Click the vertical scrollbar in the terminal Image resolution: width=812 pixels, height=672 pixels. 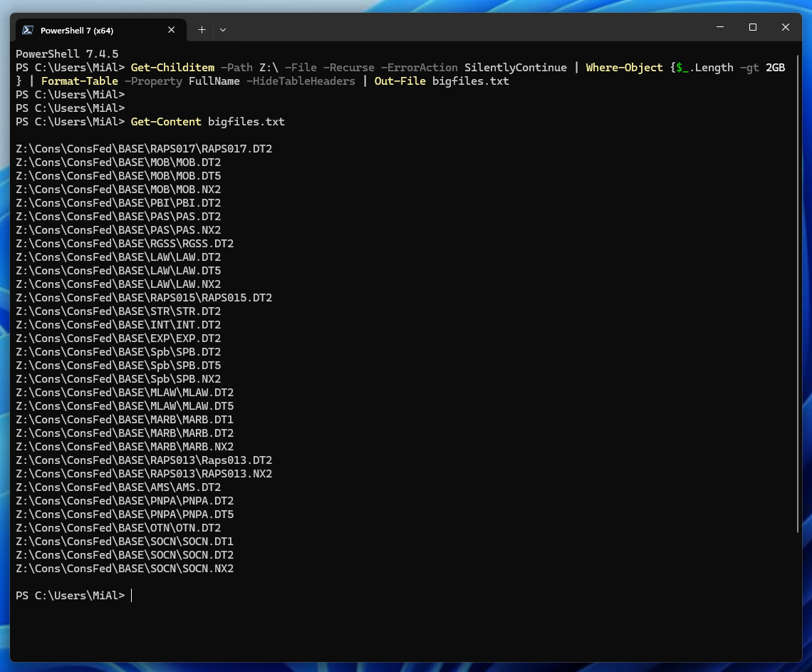[x=798, y=285]
